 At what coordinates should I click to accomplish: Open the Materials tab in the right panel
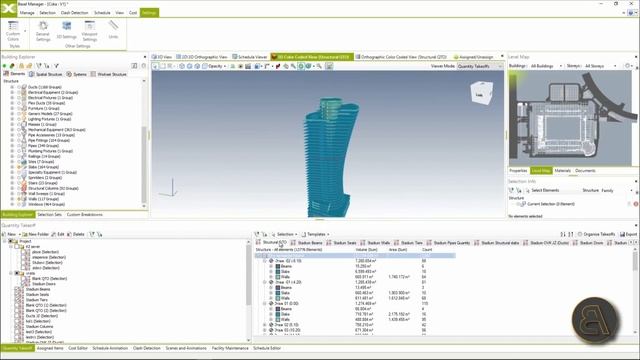coord(562,171)
